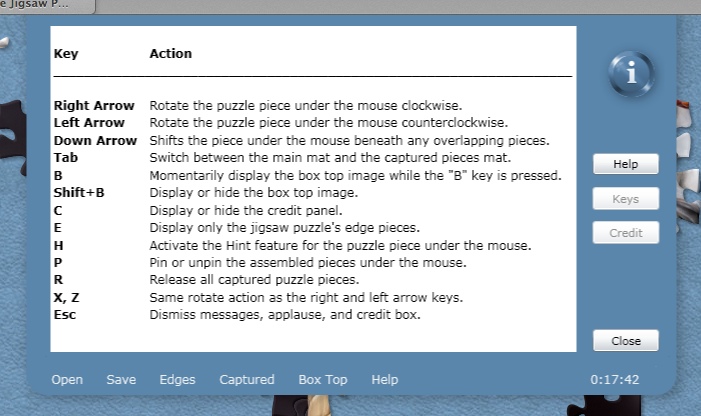This screenshot has height=416, width=701.
Task: Click the "Shift+B" shortcut label
Action: pyautogui.click(x=79, y=193)
